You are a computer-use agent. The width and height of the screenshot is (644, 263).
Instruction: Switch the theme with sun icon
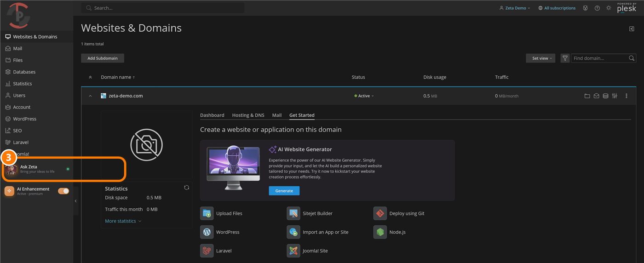(x=609, y=8)
